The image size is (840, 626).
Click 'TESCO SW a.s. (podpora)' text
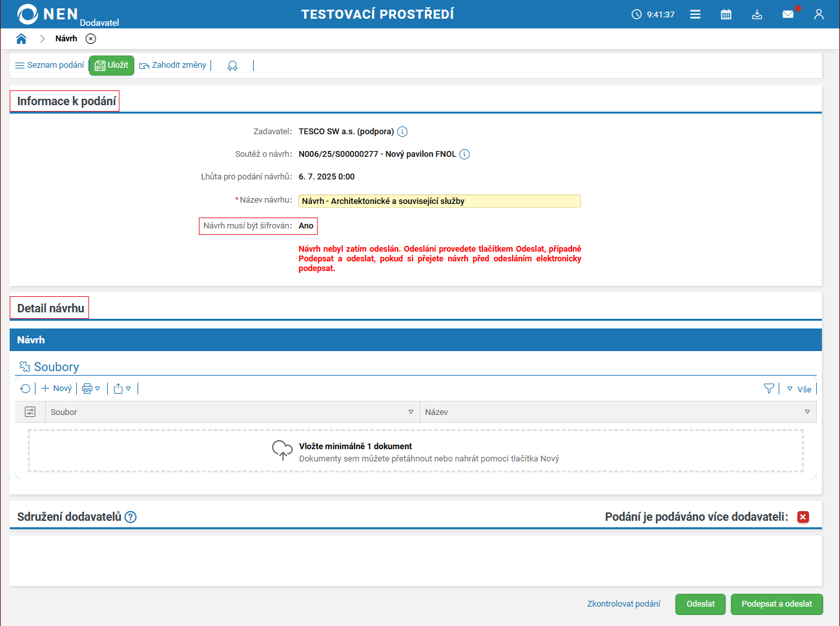tap(346, 132)
